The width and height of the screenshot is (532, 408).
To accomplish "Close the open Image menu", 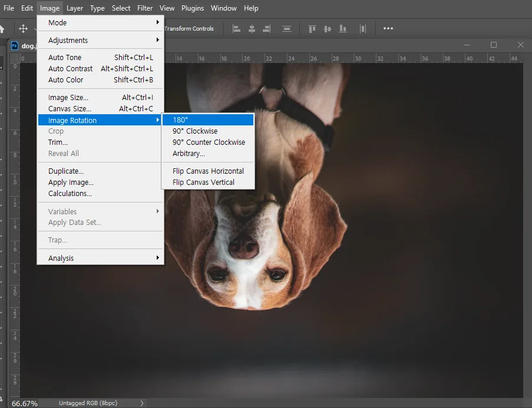I will click(x=49, y=8).
